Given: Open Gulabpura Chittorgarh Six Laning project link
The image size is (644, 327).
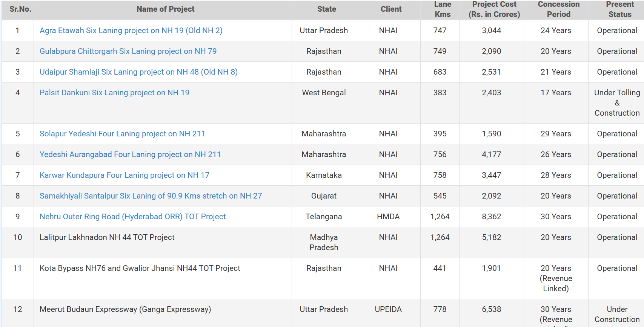Looking at the screenshot, I should click(128, 51).
